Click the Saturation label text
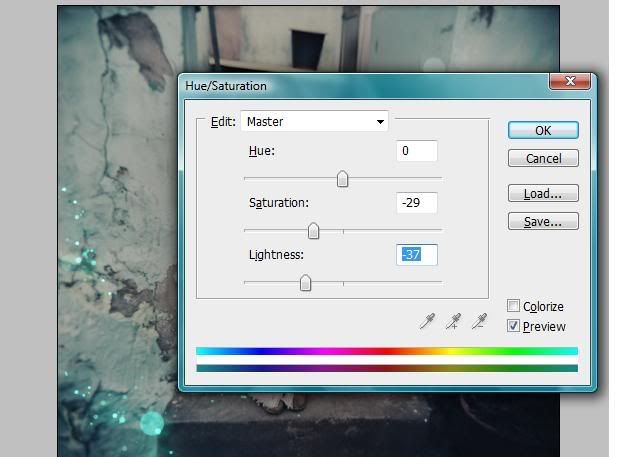The height and width of the screenshot is (457, 640). click(x=279, y=202)
